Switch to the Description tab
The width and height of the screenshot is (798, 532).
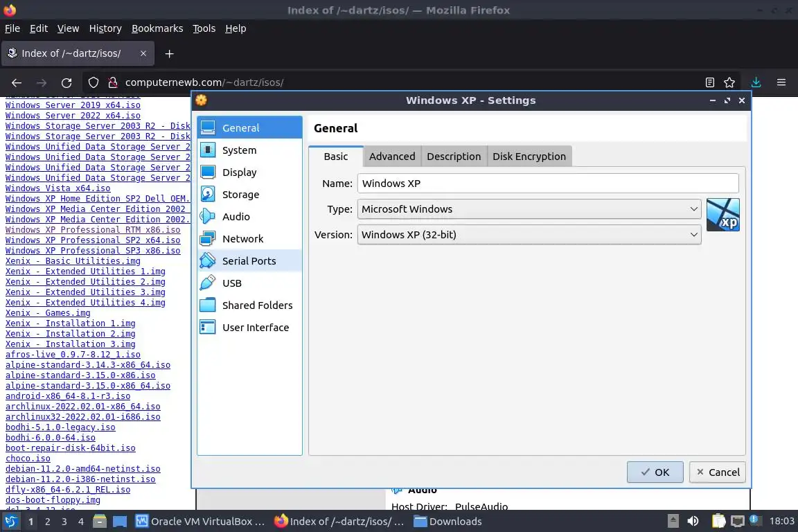click(454, 157)
